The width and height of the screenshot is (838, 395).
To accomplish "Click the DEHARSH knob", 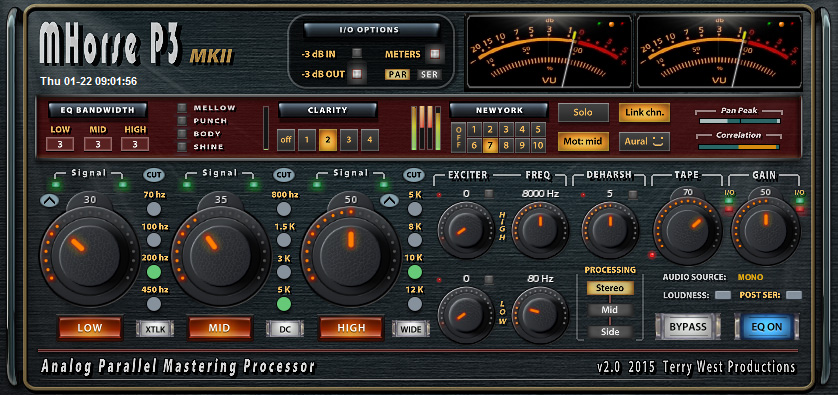I will 610,230.
